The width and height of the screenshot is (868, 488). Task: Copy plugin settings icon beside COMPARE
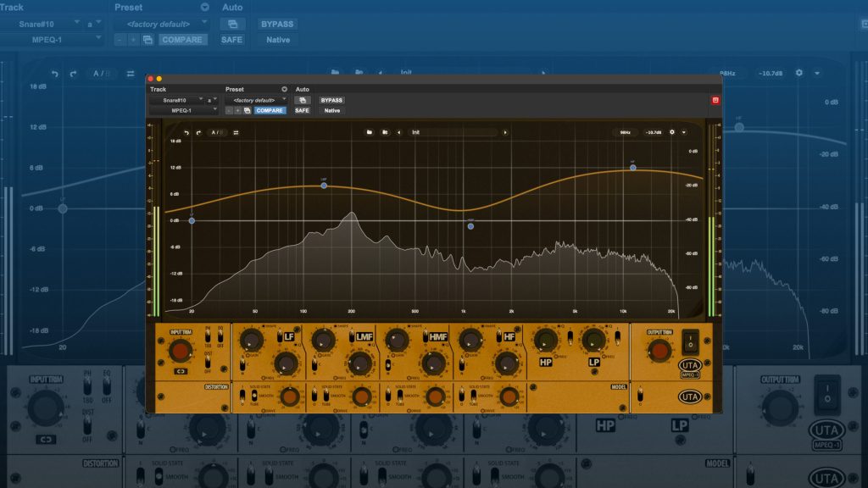[248, 111]
